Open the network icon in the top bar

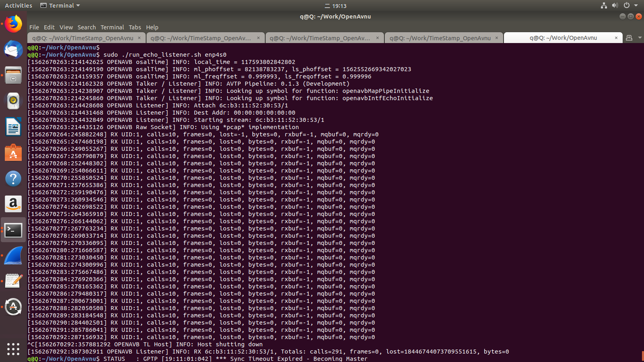tap(604, 6)
